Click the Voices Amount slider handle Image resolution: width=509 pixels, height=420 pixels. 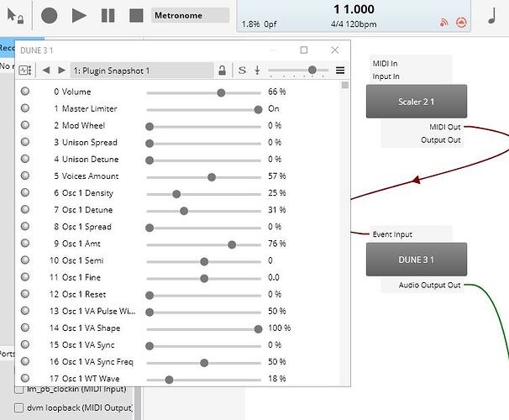212,177
